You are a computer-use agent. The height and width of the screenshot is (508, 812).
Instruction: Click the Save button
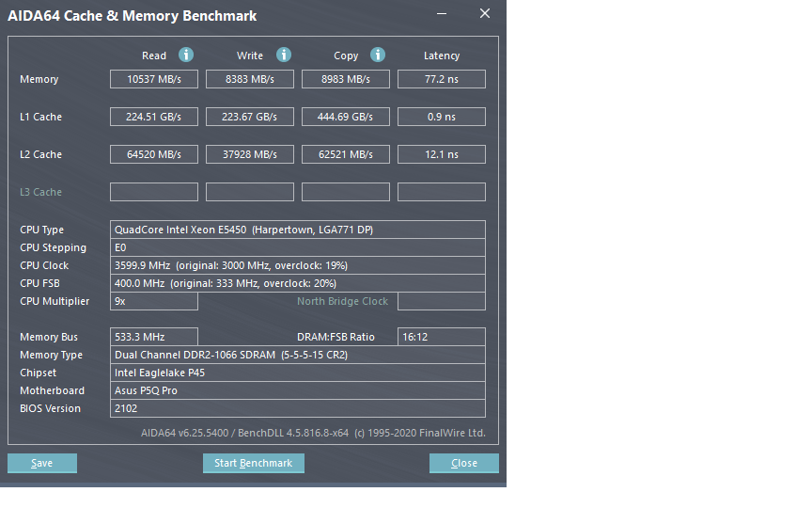coord(42,463)
